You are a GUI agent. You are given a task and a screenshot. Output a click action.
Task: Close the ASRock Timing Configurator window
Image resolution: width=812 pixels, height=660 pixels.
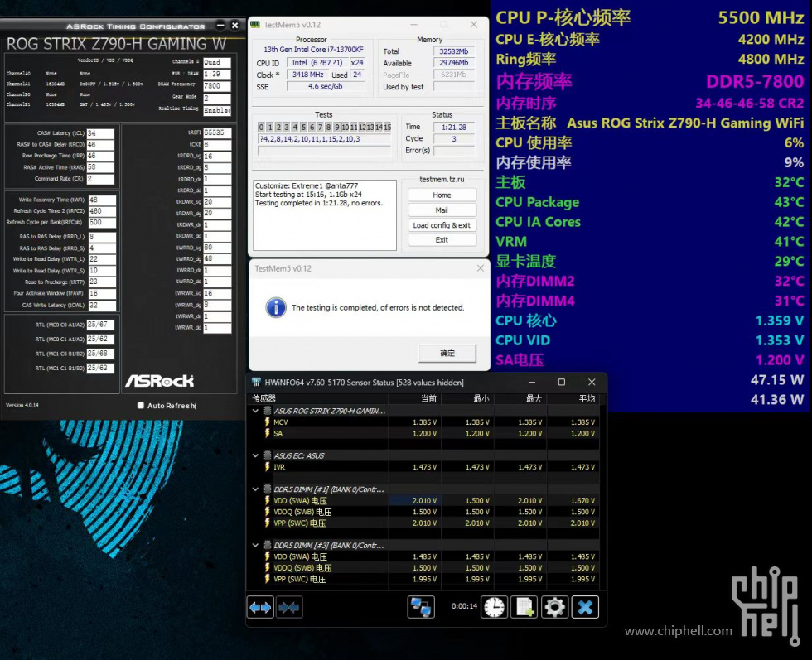(x=235, y=26)
